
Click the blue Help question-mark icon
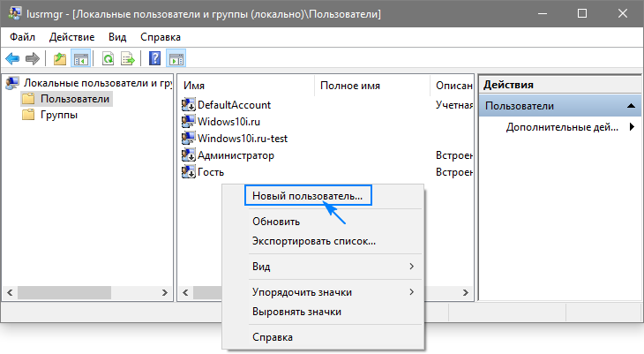(x=154, y=59)
